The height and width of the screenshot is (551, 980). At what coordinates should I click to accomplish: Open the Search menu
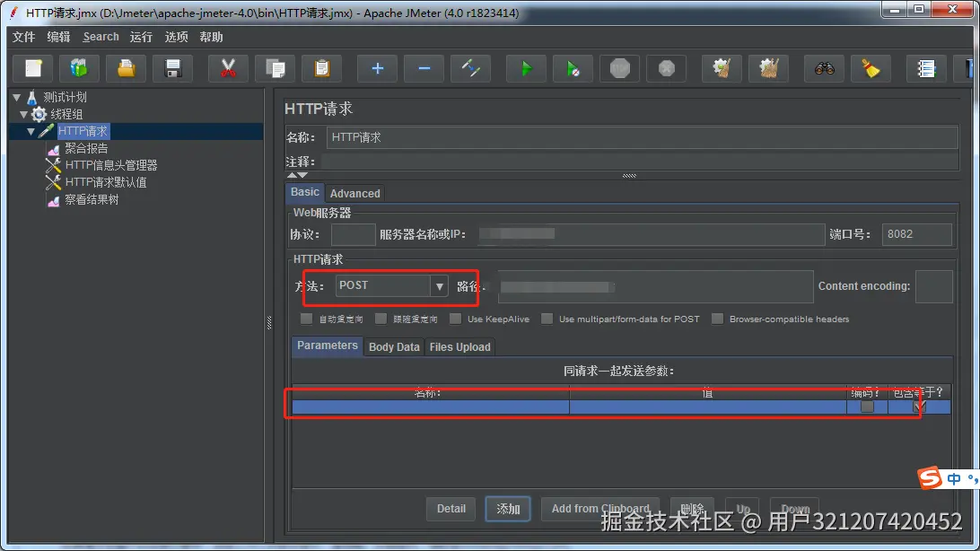tap(101, 37)
